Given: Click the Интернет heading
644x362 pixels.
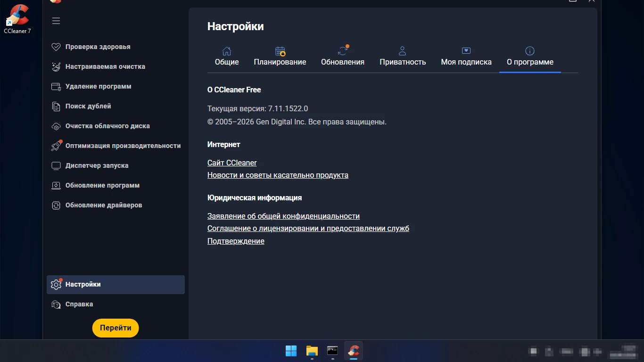Looking at the screenshot, I should (x=224, y=144).
